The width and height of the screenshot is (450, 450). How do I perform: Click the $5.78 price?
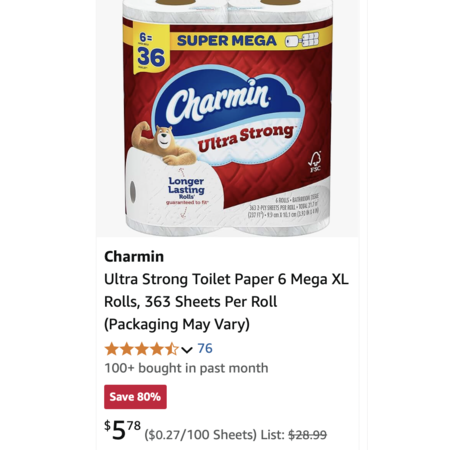123,430
